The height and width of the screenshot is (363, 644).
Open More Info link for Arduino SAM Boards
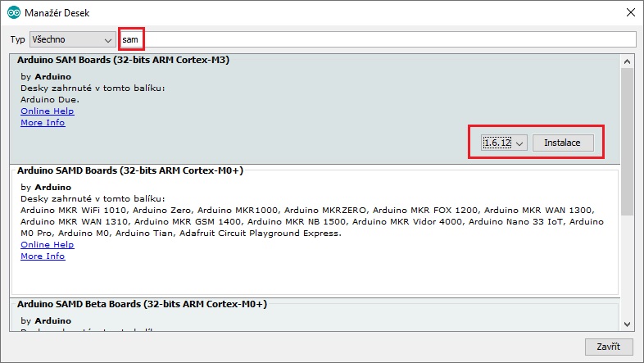43,122
